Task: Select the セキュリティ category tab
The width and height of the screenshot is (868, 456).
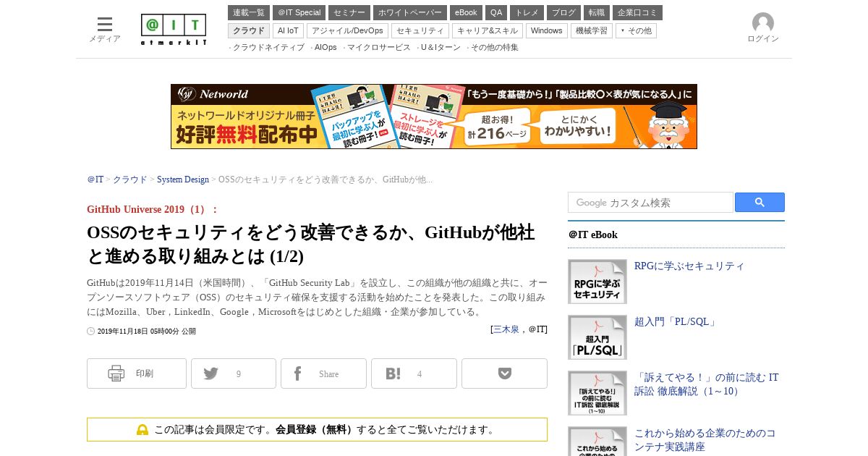Action: pyautogui.click(x=420, y=30)
